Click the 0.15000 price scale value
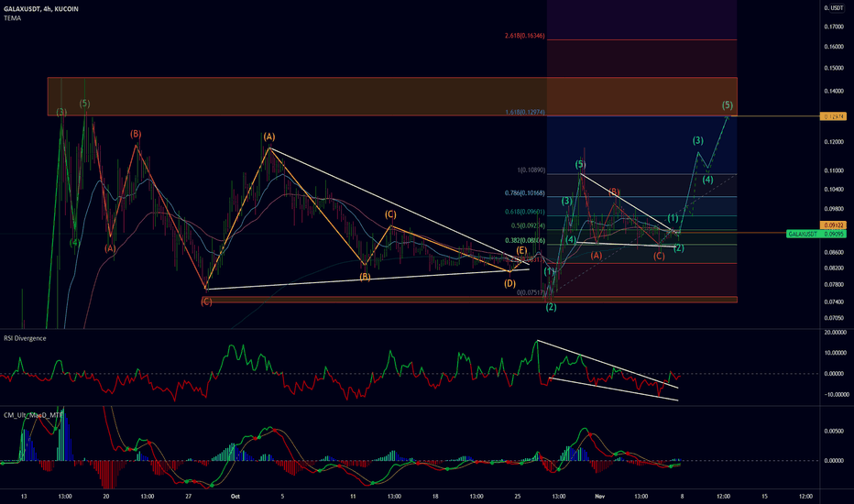Viewport: 854px width, 504px height. [834, 68]
